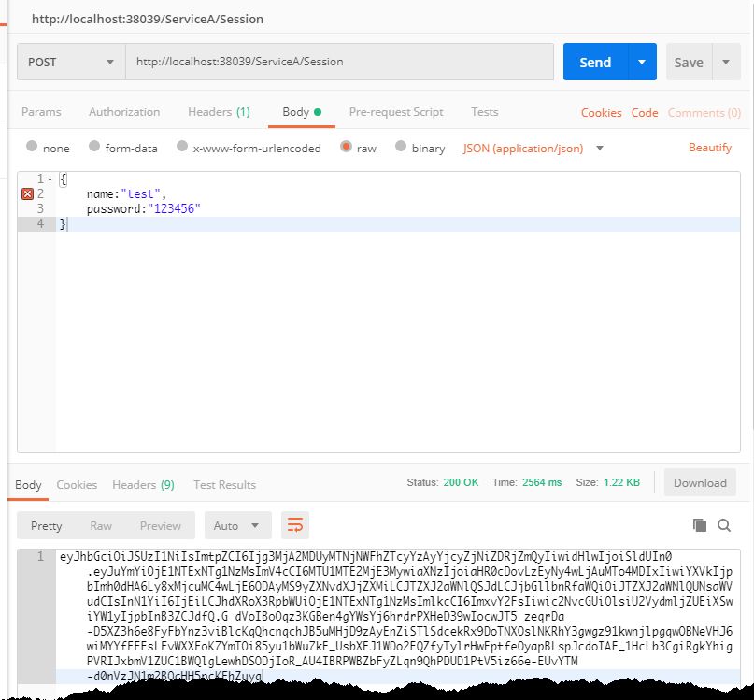
Task: Open the Save button dropdown arrow
Action: point(726,62)
